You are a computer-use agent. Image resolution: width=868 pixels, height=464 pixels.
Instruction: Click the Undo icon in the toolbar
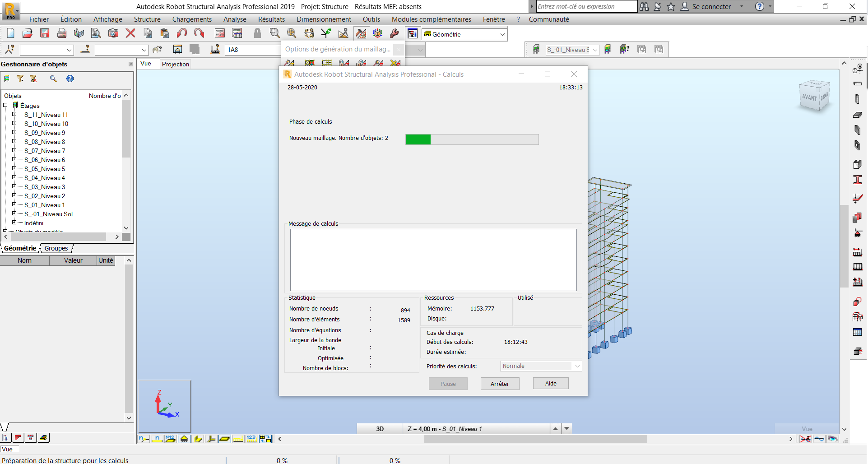coord(181,33)
